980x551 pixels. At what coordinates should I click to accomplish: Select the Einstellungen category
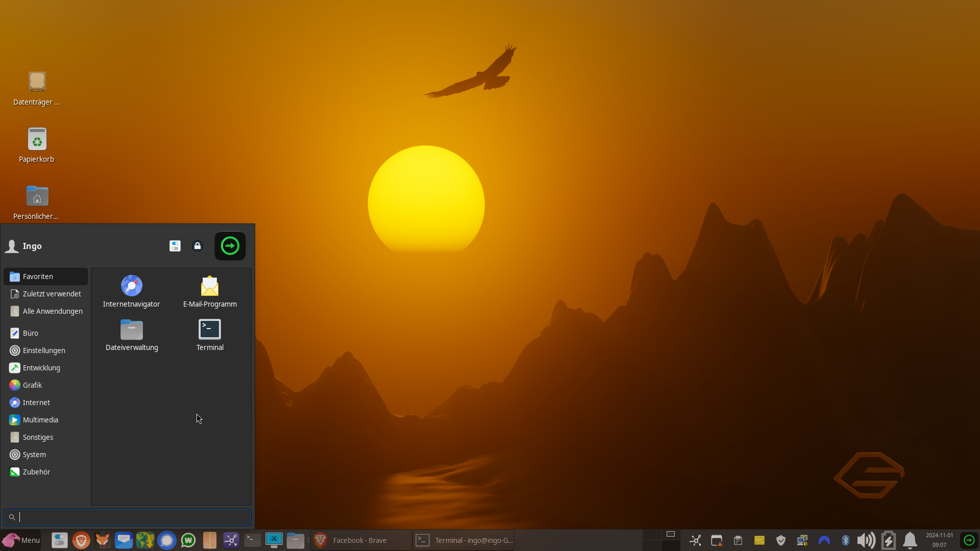44,350
